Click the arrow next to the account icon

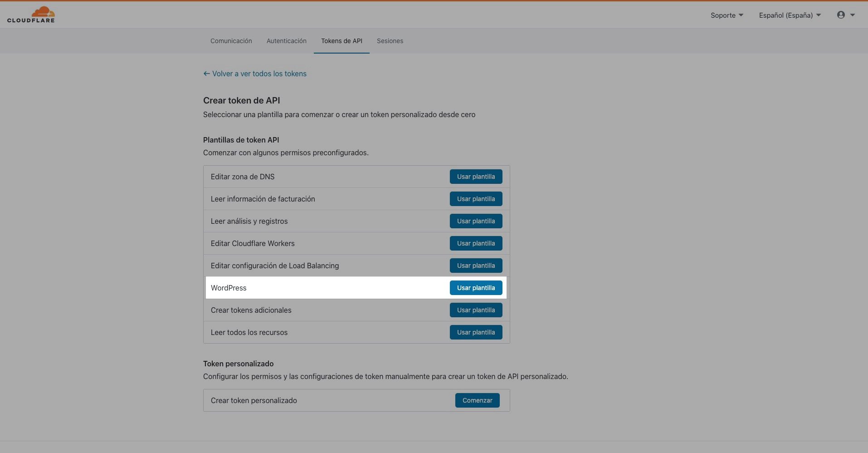coord(853,15)
